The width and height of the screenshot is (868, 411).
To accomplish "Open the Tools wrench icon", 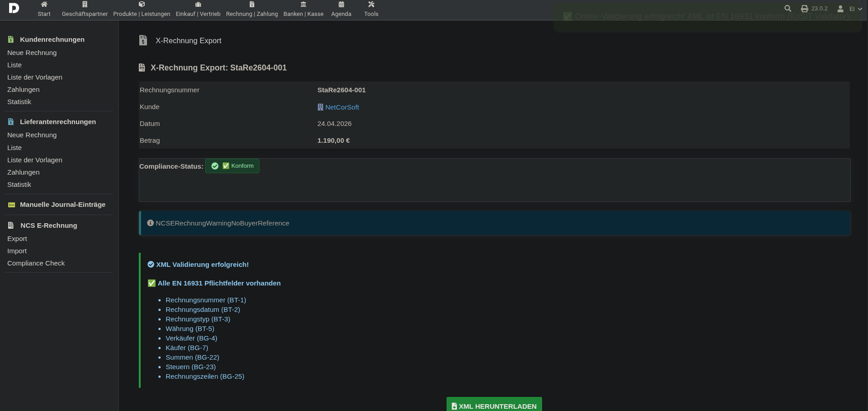I will [x=371, y=5].
